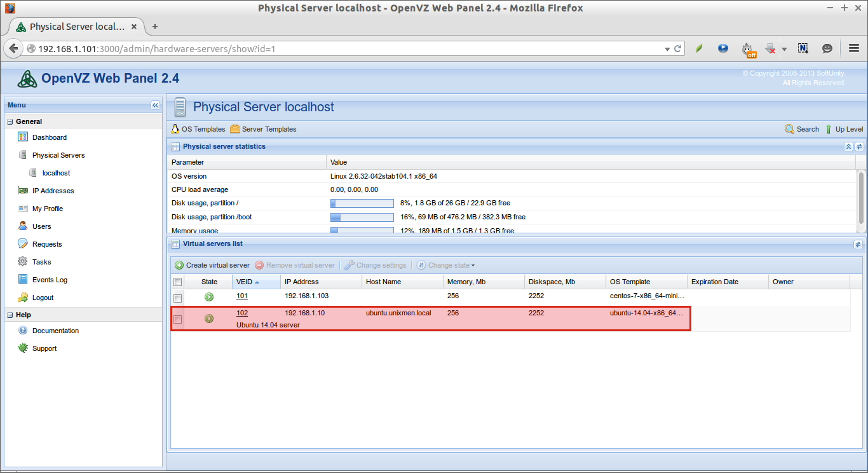Click the Firefox back arrow button
Viewport: 868px width, 473px height.
coord(13,48)
